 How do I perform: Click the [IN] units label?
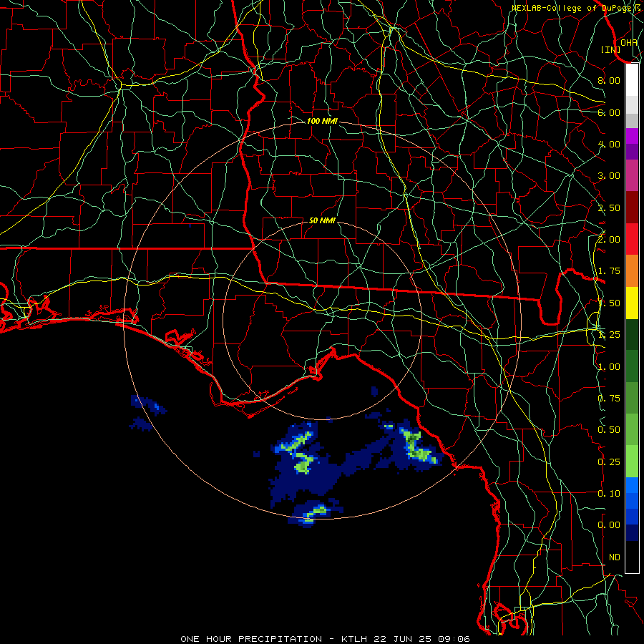click(611, 49)
